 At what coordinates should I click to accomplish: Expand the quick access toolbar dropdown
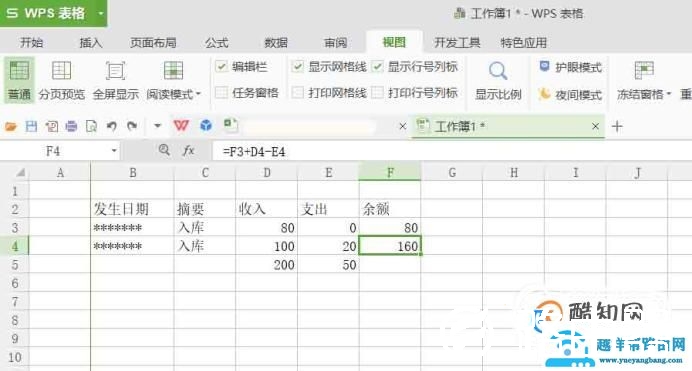click(158, 126)
